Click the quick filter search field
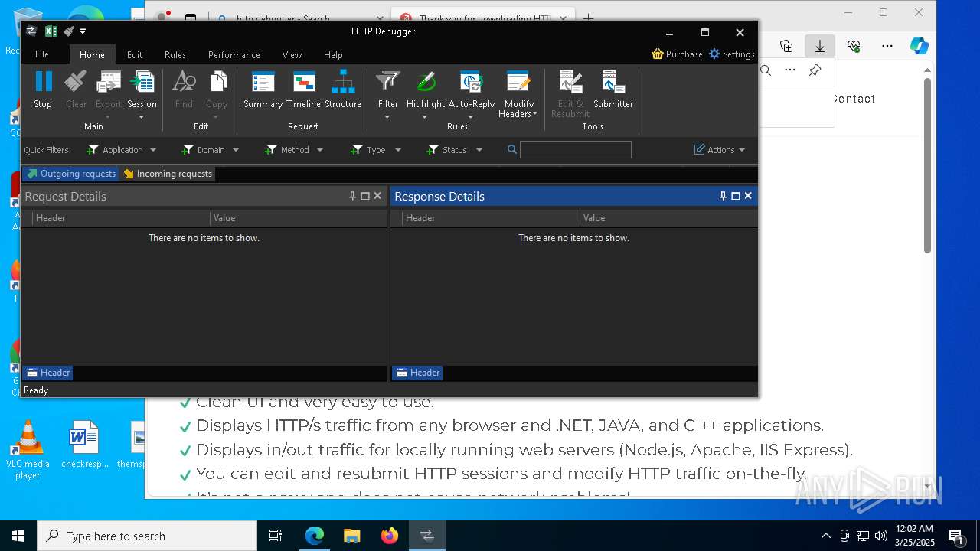This screenshot has height=551, width=980. pos(576,150)
